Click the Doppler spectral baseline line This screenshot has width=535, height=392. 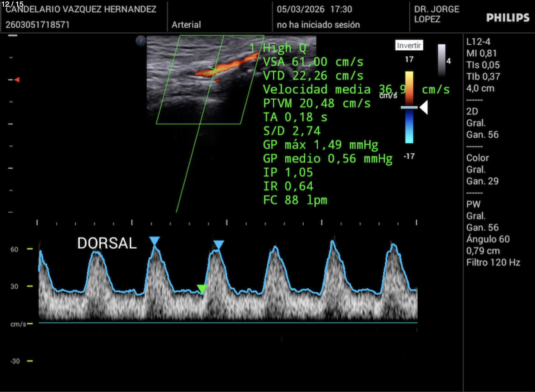pyautogui.click(x=228, y=323)
